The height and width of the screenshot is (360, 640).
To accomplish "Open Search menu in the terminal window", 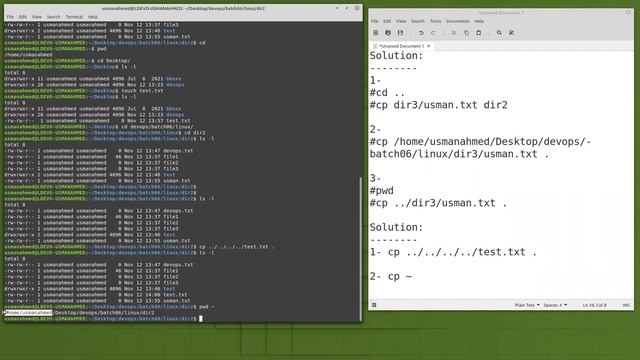I will pyautogui.click(x=53, y=17).
